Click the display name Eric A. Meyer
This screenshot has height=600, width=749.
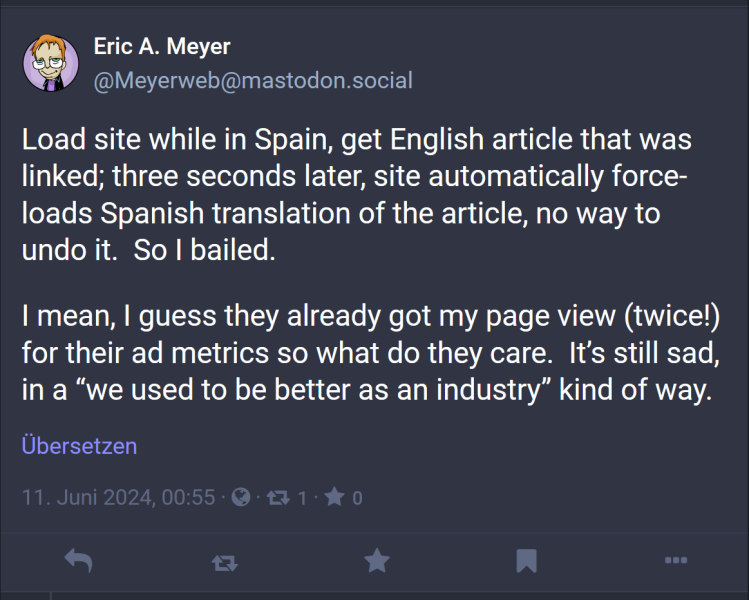162,46
